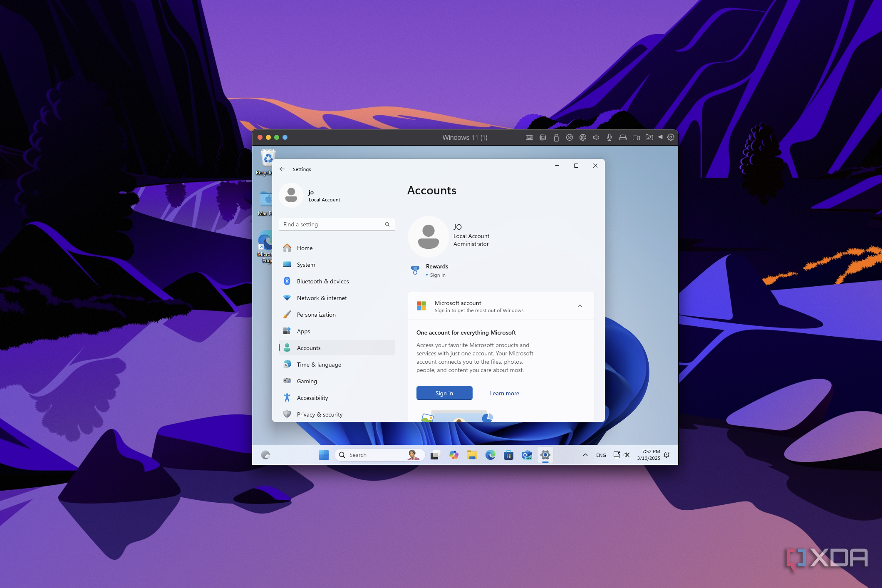Open VM configuration gear icon
Screen dimensions: 882x588
click(671, 137)
